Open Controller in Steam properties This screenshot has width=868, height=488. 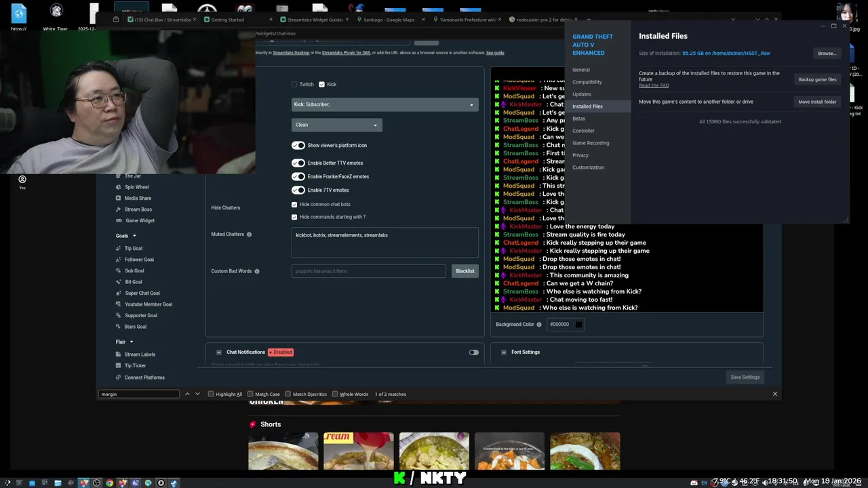click(x=583, y=131)
